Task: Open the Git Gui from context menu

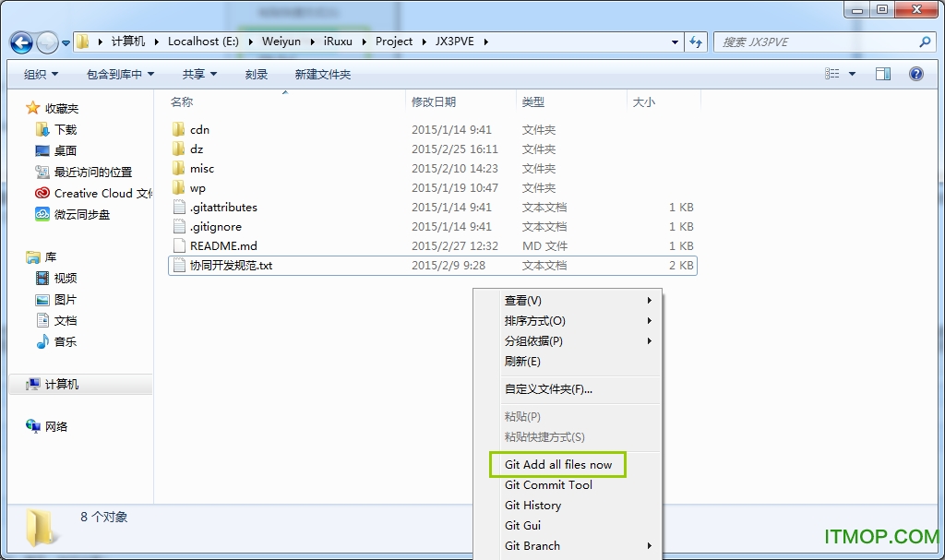Action: tap(521, 525)
